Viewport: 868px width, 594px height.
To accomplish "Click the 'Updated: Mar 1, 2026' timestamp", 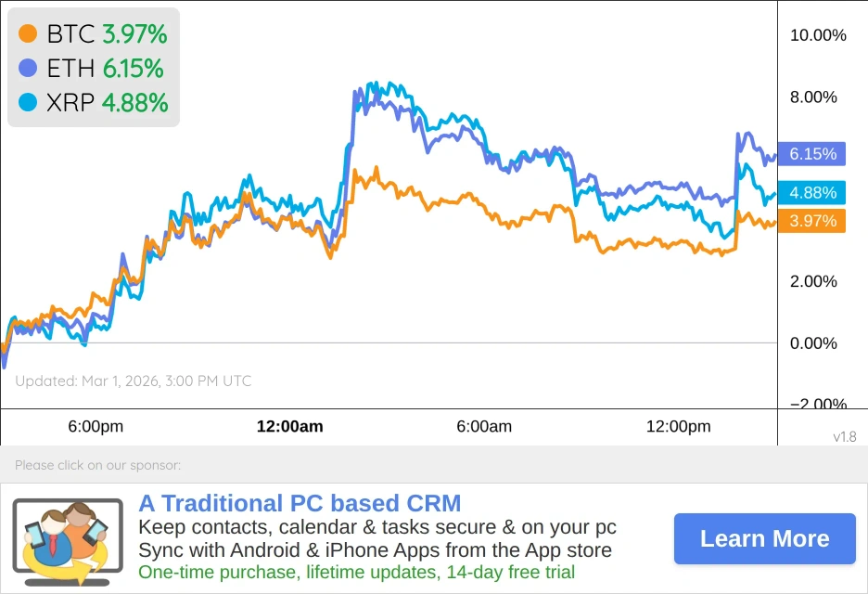I will (134, 381).
